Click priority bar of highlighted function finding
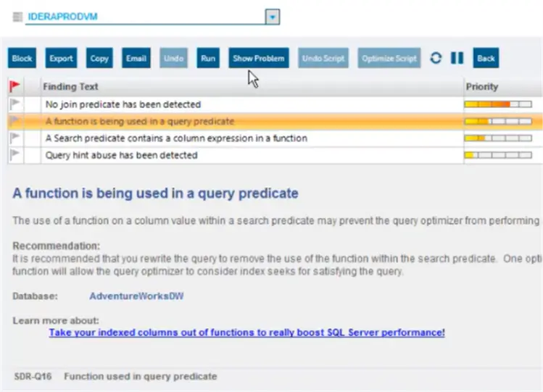 (x=498, y=121)
